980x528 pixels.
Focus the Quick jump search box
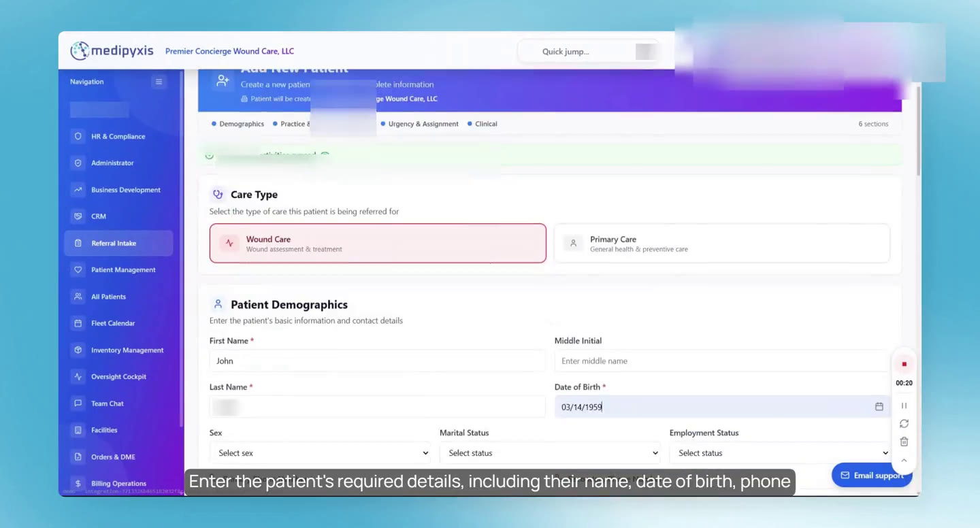(x=589, y=52)
